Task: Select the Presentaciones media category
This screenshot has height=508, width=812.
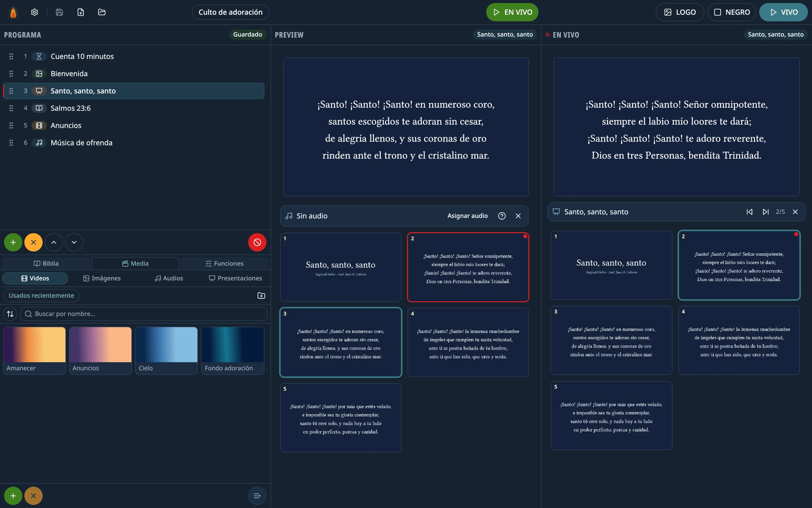Action: [x=235, y=279]
